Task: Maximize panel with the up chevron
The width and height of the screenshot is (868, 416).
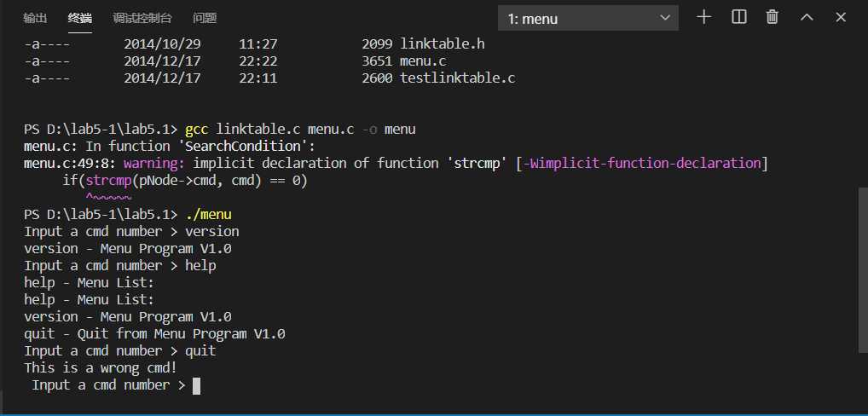Action: 807,18
